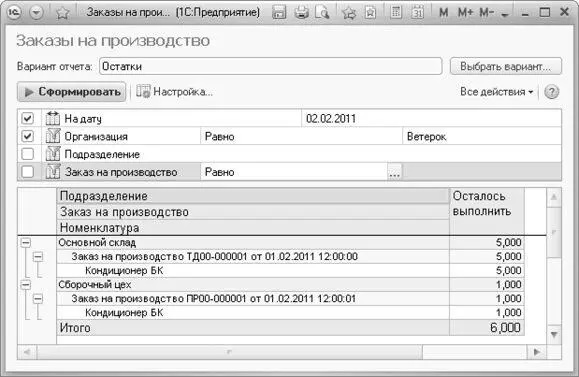The width and height of the screenshot is (579, 377).
Task: Open favorites list page icon
Action: click(x=370, y=13)
